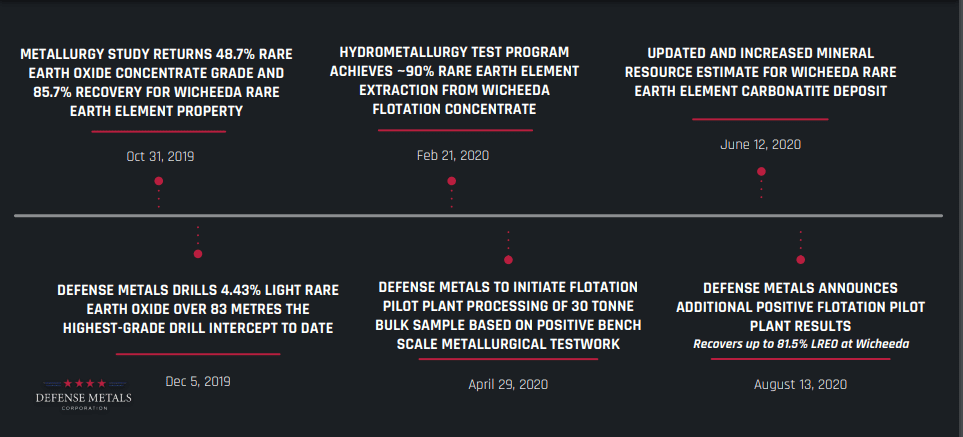
Task: Click the April 29, 2020 date label
Action: click(508, 385)
